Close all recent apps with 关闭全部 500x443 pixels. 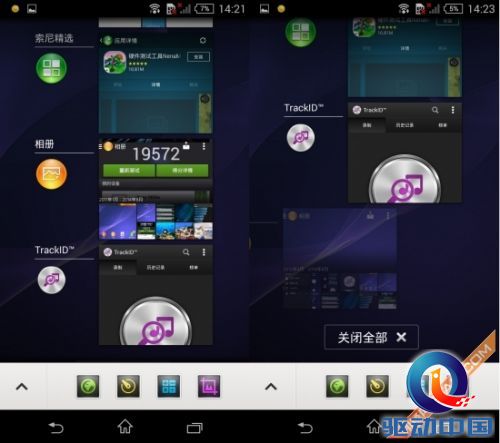pos(371,337)
